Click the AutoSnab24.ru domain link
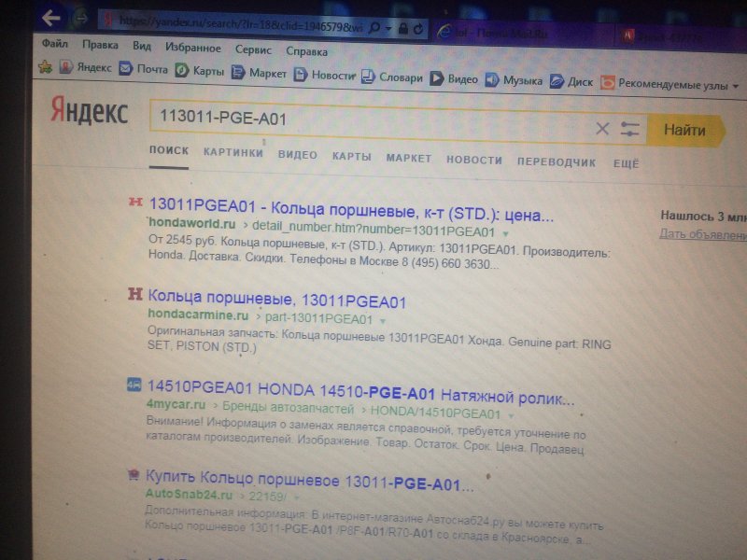747x560 pixels. 189,495
